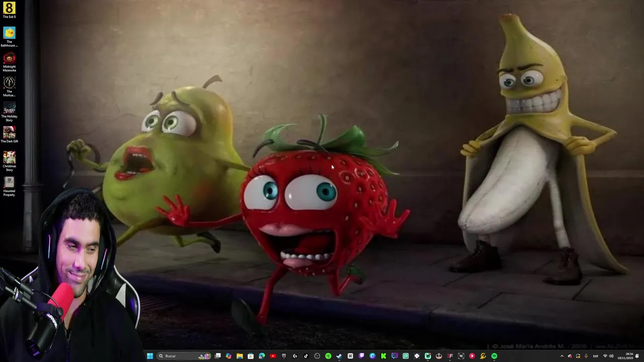Click the microphone tray indicator
The image size is (644, 362).
click(x=586, y=356)
